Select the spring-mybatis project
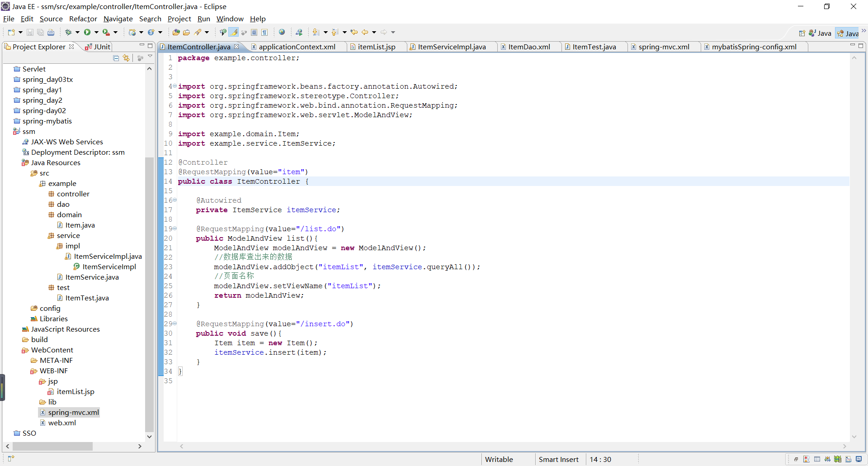This screenshot has width=868, height=466. point(47,121)
